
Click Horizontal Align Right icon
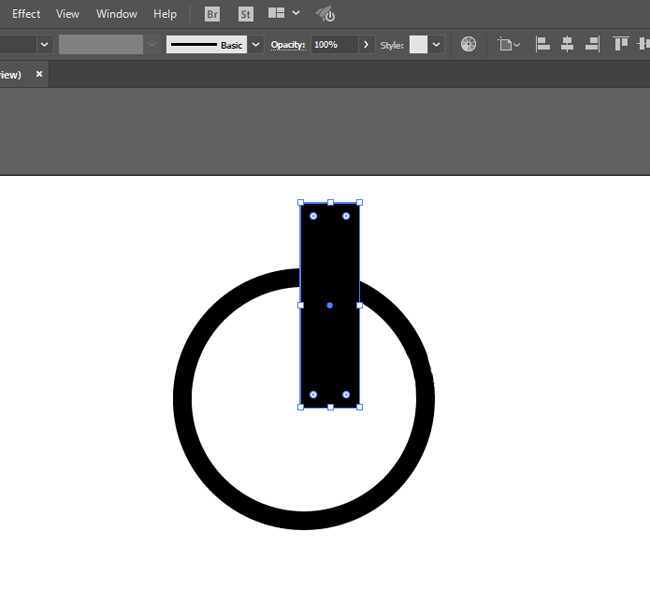point(592,45)
